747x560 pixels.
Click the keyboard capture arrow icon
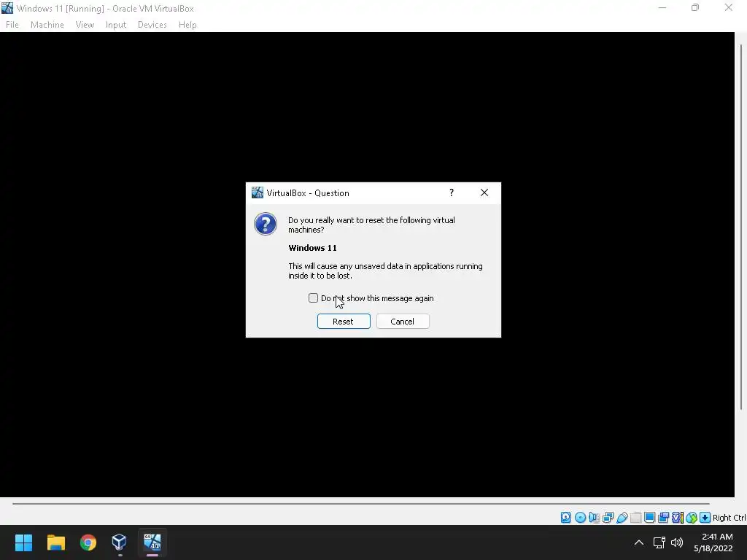705,518
